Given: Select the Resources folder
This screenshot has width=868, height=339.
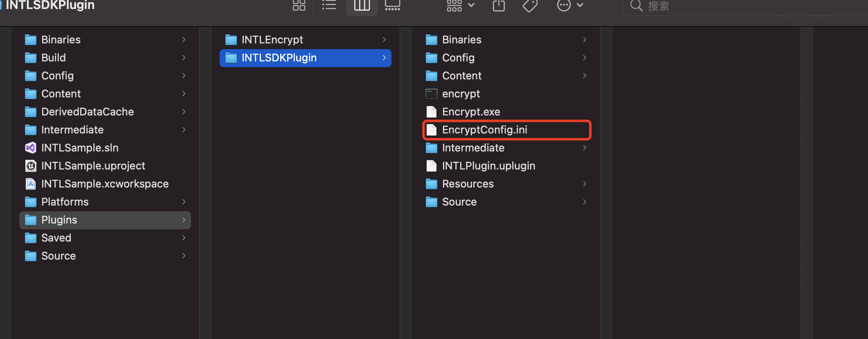Looking at the screenshot, I should pos(506,184).
